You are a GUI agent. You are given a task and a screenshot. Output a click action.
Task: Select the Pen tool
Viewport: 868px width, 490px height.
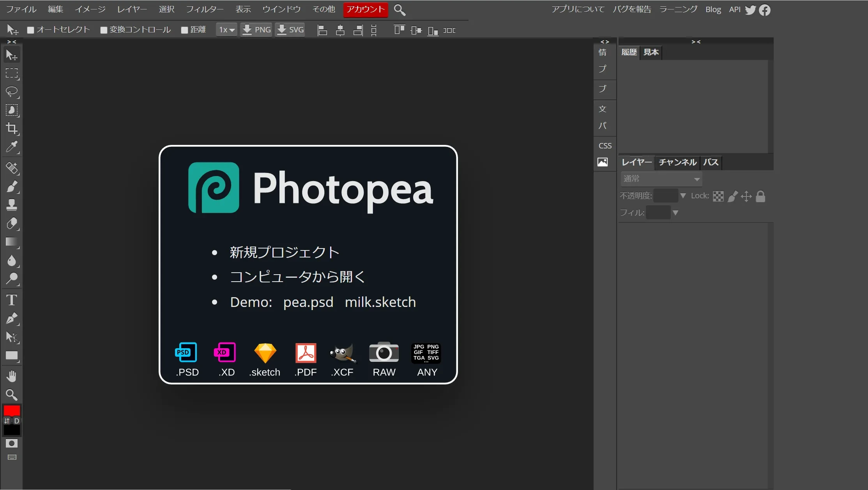tap(12, 318)
